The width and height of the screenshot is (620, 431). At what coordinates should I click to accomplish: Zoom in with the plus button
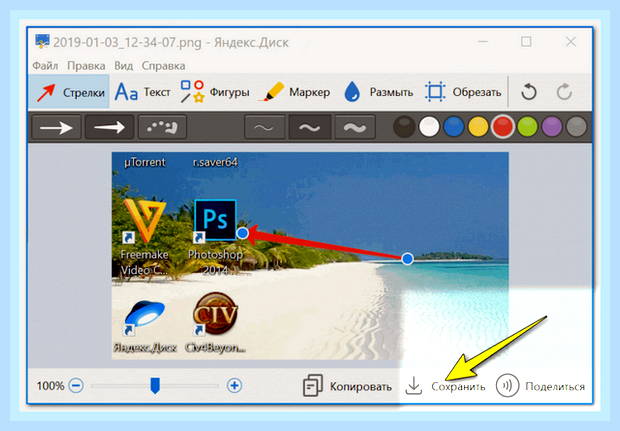[x=234, y=386]
